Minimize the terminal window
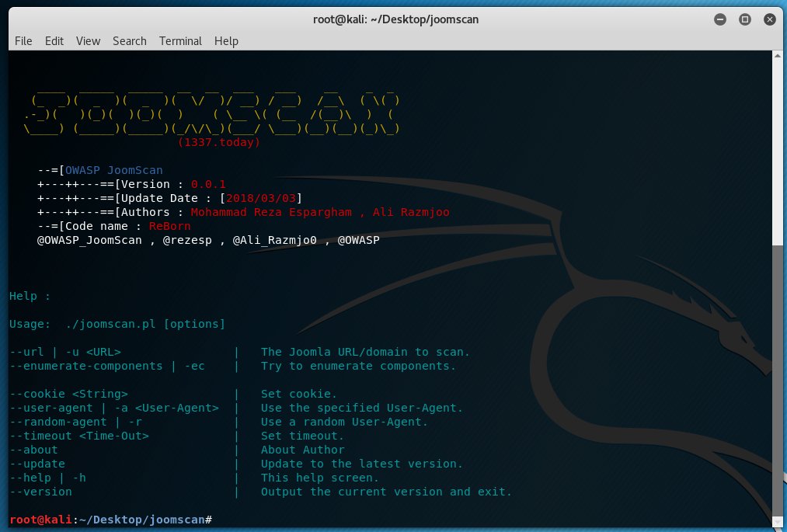Image resolution: width=787 pixels, height=532 pixels. pos(720,19)
